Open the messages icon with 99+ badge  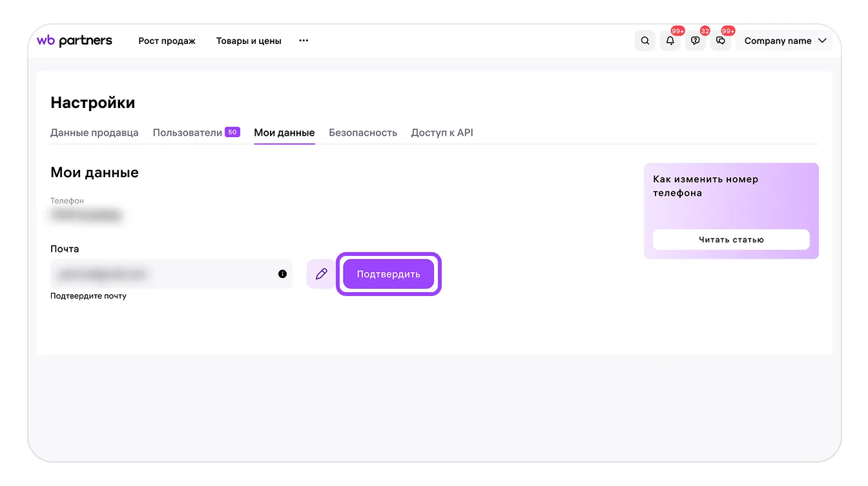click(721, 41)
